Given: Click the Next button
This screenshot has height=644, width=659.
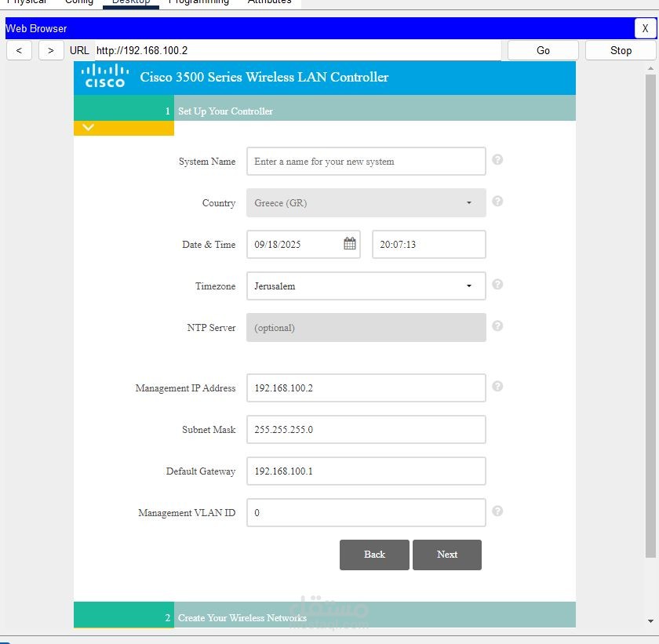Looking at the screenshot, I should pyautogui.click(x=447, y=555).
